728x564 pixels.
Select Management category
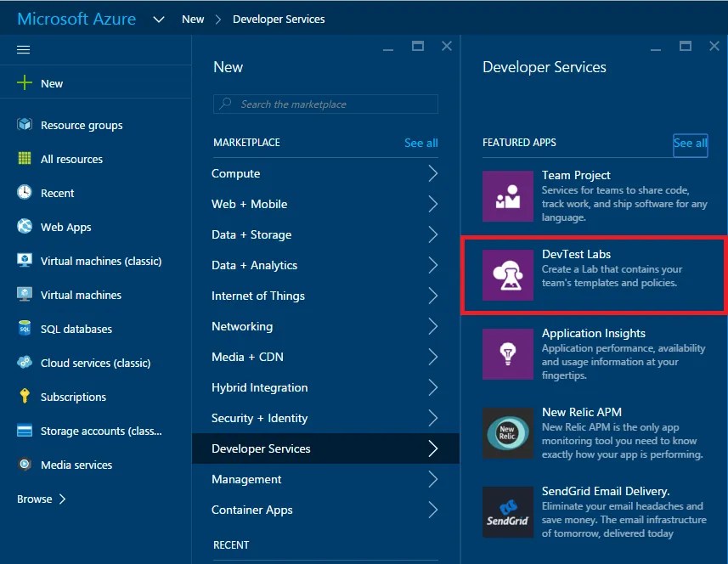click(x=325, y=479)
